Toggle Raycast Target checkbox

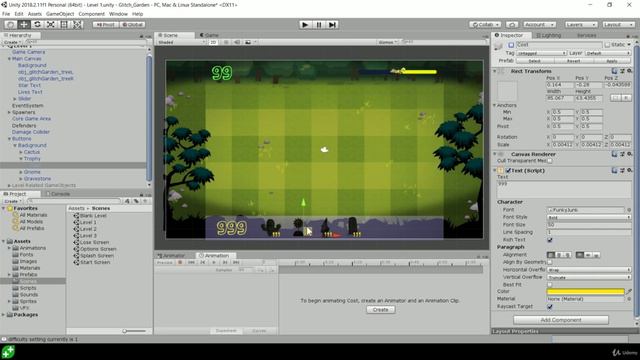[550, 307]
